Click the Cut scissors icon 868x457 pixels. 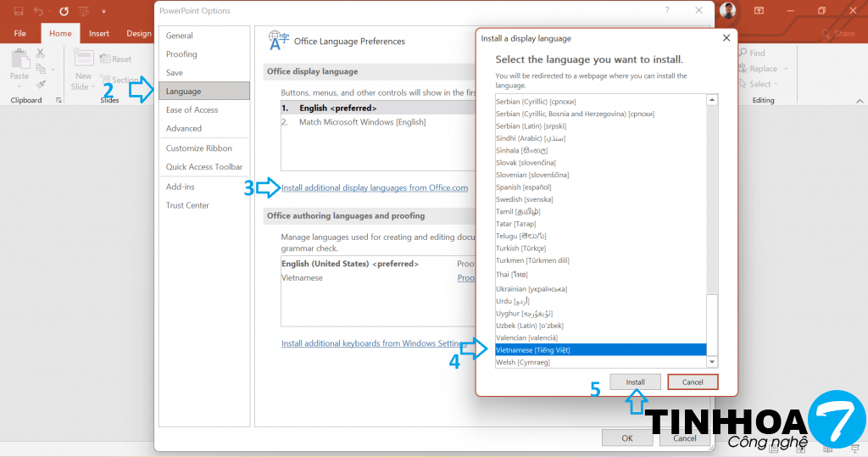40,53
